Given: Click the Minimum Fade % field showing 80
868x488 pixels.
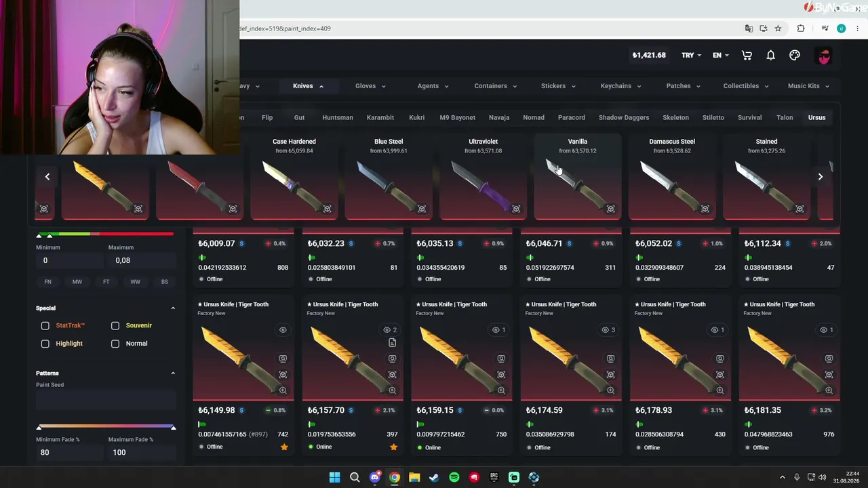Looking at the screenshot, I should [x=69, y=452].
